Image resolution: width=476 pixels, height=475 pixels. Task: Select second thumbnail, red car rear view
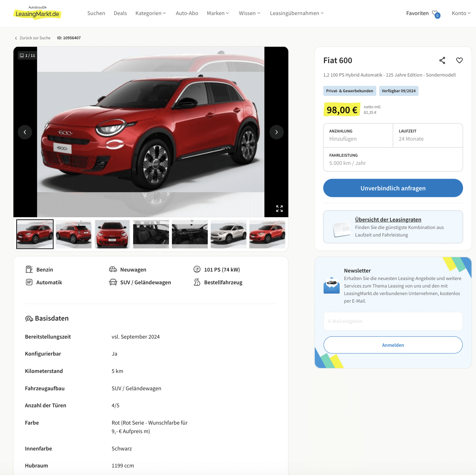point(74,234)
